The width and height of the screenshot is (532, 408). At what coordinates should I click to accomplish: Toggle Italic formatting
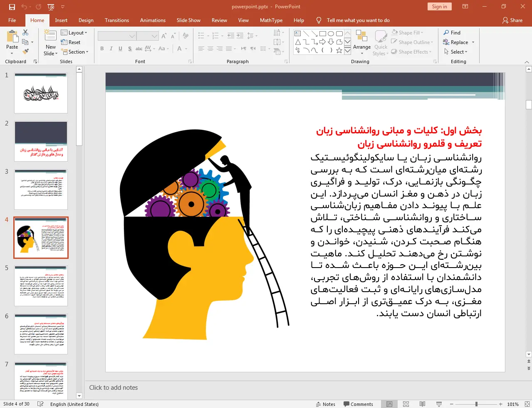[x=111, y=49]
